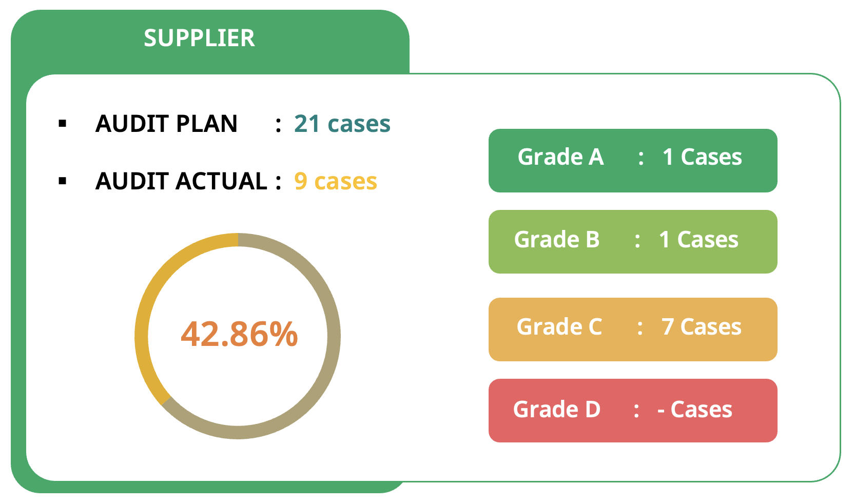Click the dash Cases count in red card

[x=694, y=410]
